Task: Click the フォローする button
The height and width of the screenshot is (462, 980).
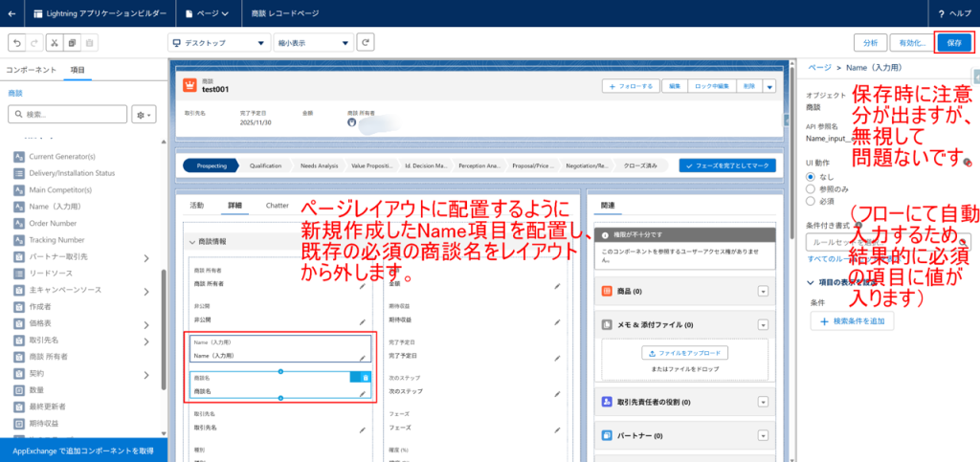Action: pyautogui.click(x=631, y=87)
